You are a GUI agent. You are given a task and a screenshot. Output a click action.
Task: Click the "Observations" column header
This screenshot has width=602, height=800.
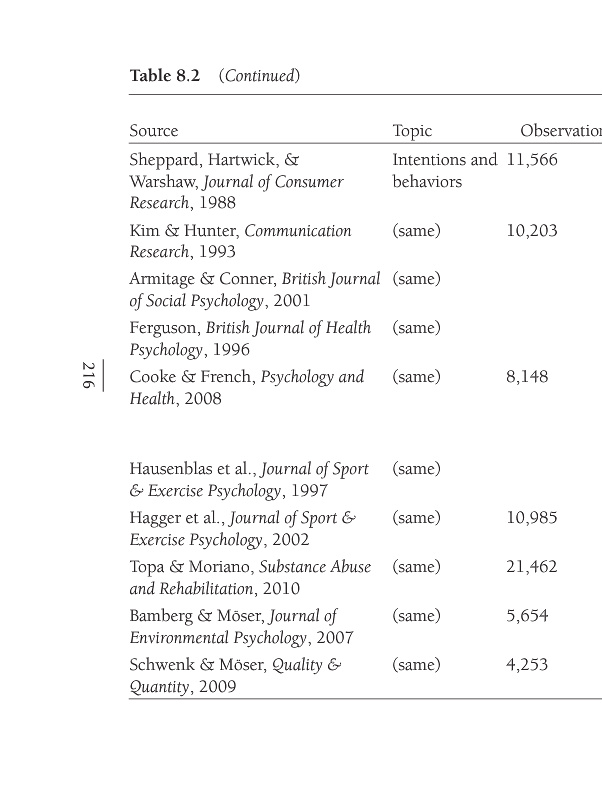(x=560, y=131)
